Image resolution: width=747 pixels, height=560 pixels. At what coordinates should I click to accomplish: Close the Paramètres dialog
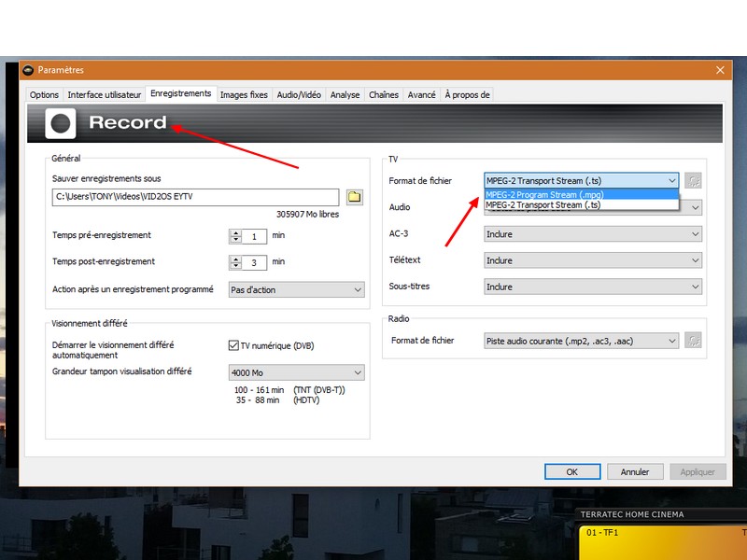pos(720,70)
